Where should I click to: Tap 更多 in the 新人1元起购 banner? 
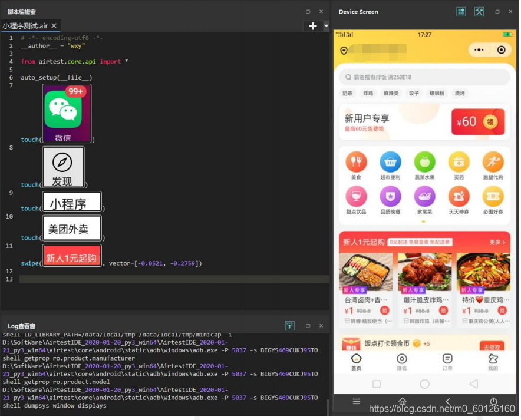[x=497, y=242]
